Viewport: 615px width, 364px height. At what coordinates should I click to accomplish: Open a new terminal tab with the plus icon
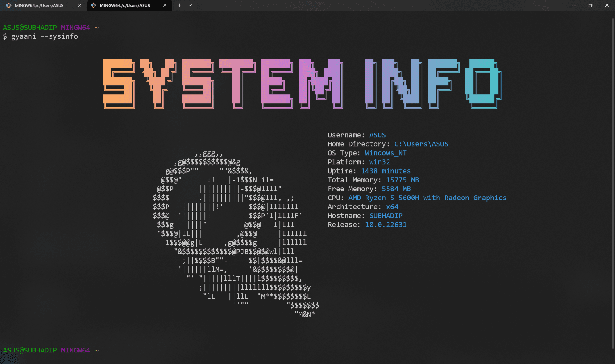179,5
